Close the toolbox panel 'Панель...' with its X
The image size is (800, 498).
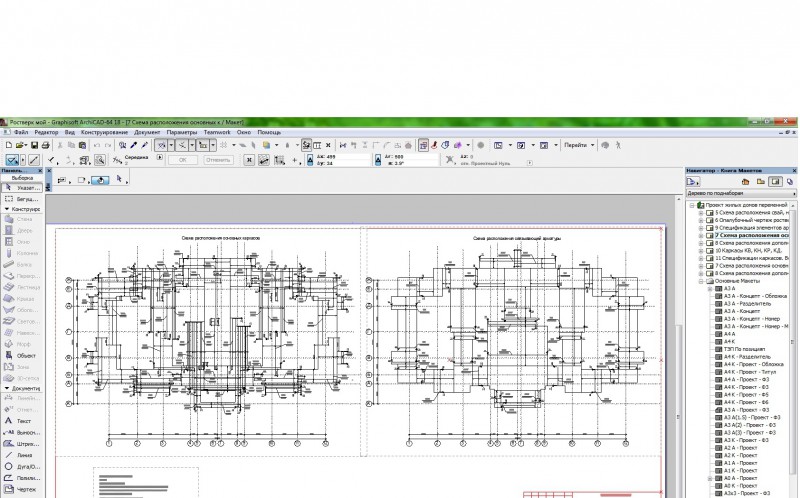(40, 170)
